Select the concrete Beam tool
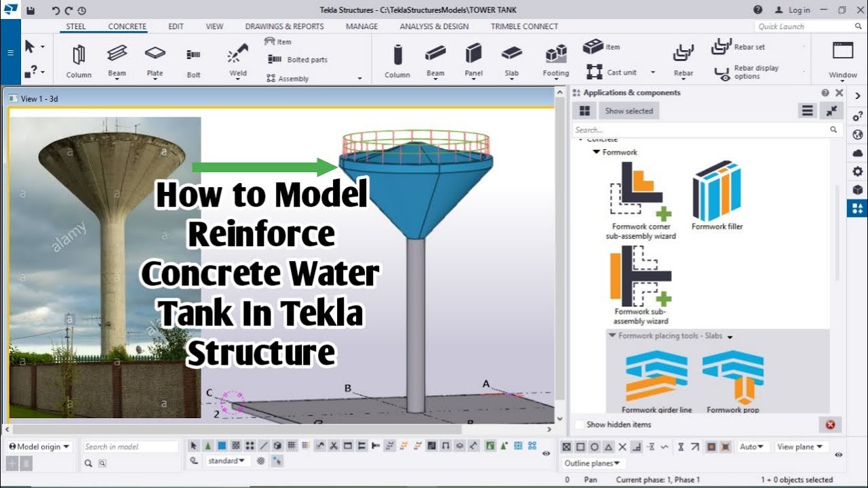Image resolution: width=868 pixels, height=488 pixels. [435, 61]
